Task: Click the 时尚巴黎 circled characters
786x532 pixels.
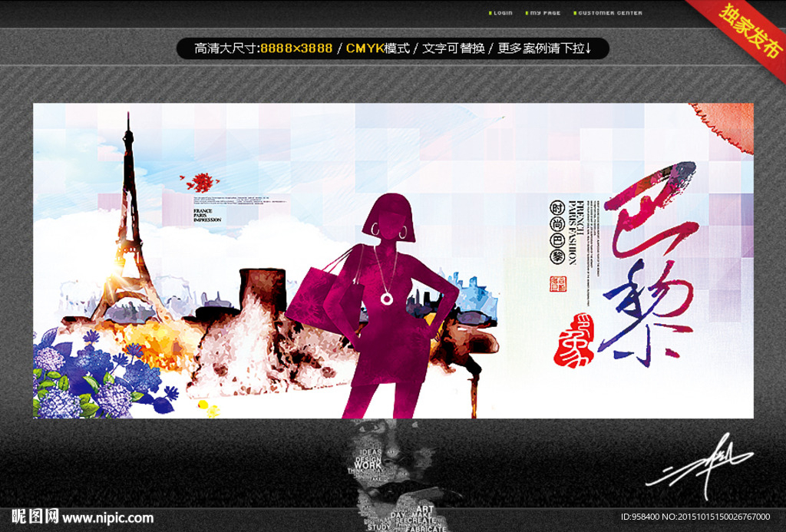Action: coord(557,232)
